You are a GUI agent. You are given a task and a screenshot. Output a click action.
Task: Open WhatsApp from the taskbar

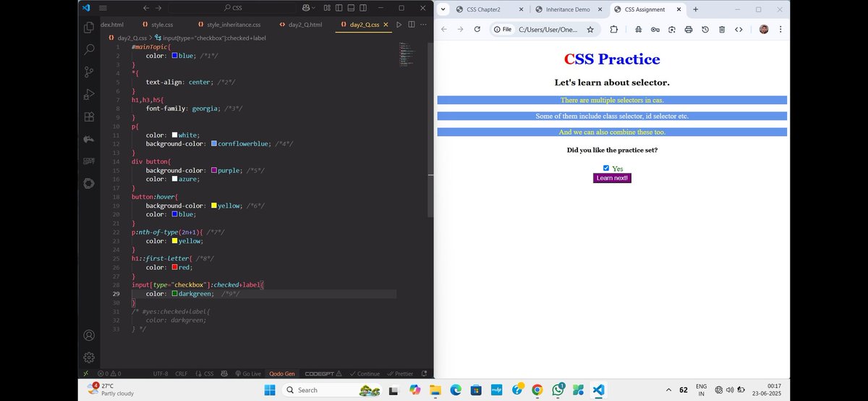[x=557, y=389]
